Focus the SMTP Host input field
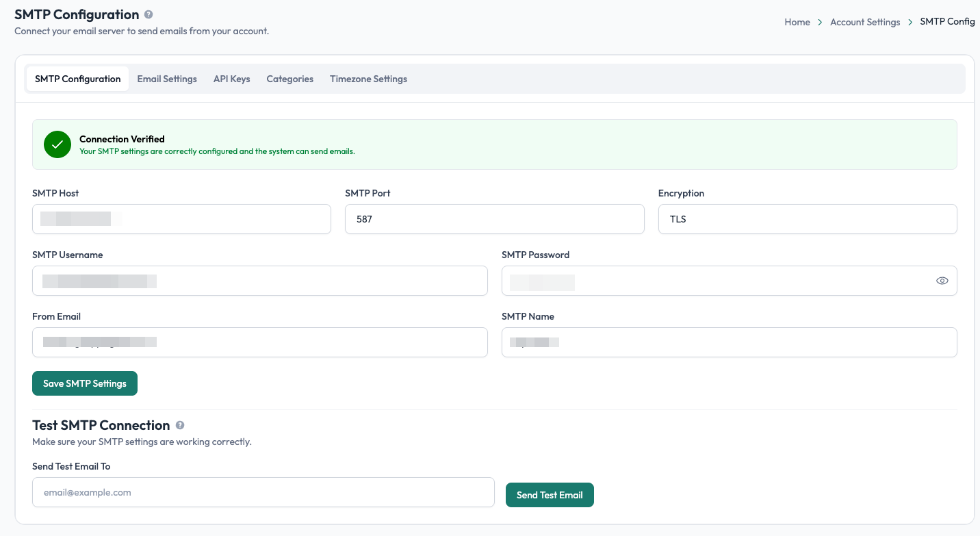 pyautogui.click(x=181, y=219)
